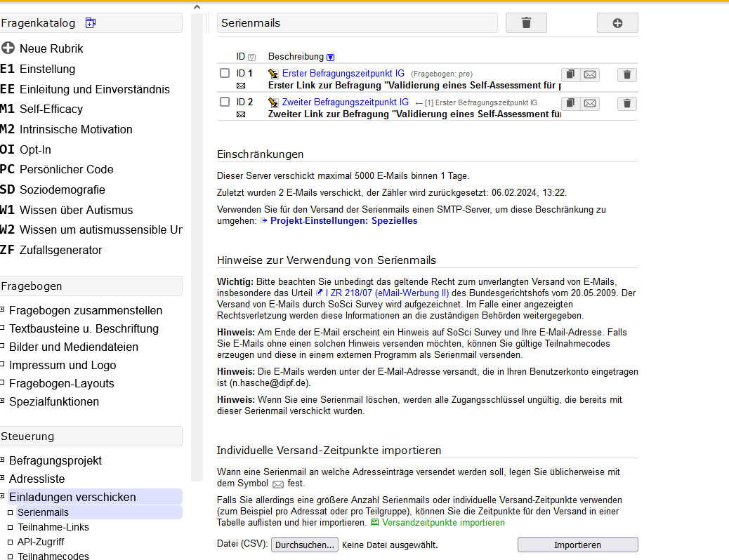This screenshot has height=560, width=729.
Task: Open the Versandzeitpunkte importieren help link
Action: 443,522
